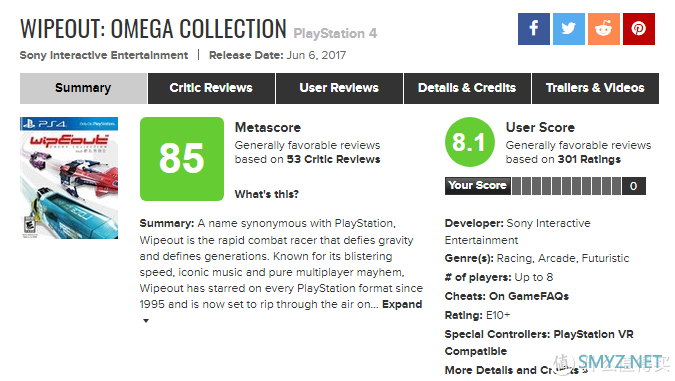Viewport: 675px width, 381px height.
Task: Open the 301 Ratings link
Action: [589, 159]
